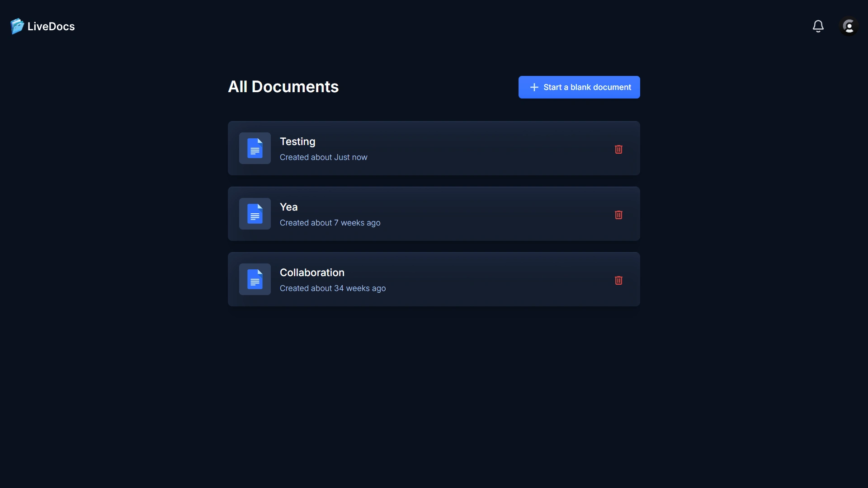
Task: Click 'Created about Just now' text
Action: click(x=323, y=157)
